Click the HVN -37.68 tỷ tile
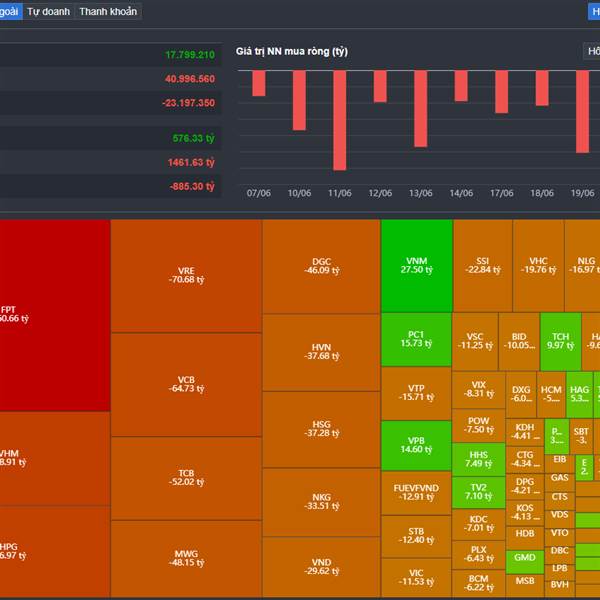 tap(321, 352)
